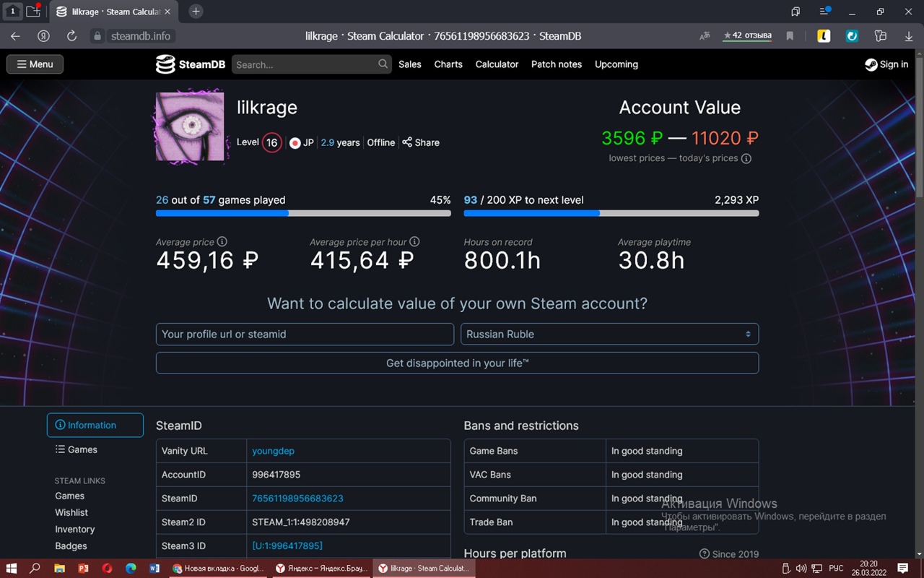Click the tab counter showing 1

click(12, 12)
